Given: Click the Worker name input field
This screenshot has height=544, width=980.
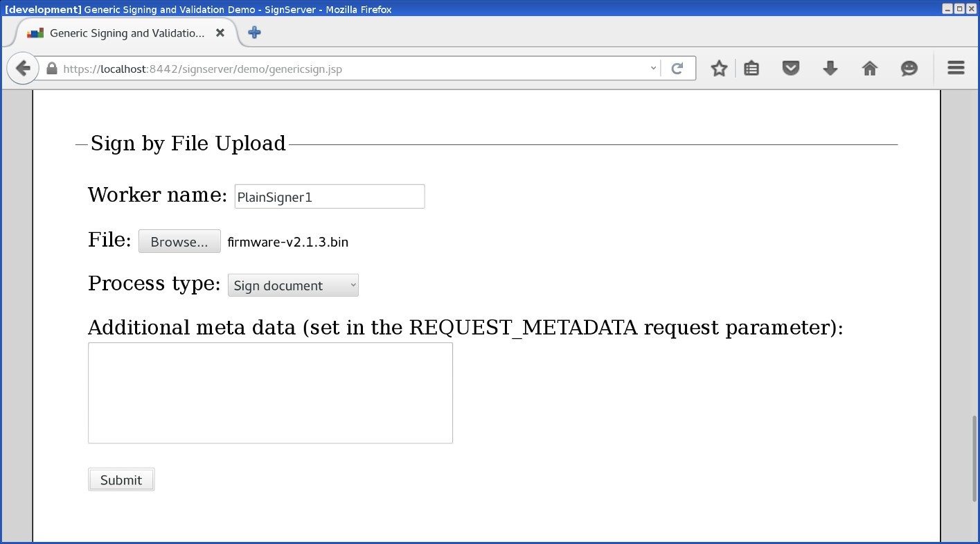Looking at the screenshot, I should [x=329, y=196].
